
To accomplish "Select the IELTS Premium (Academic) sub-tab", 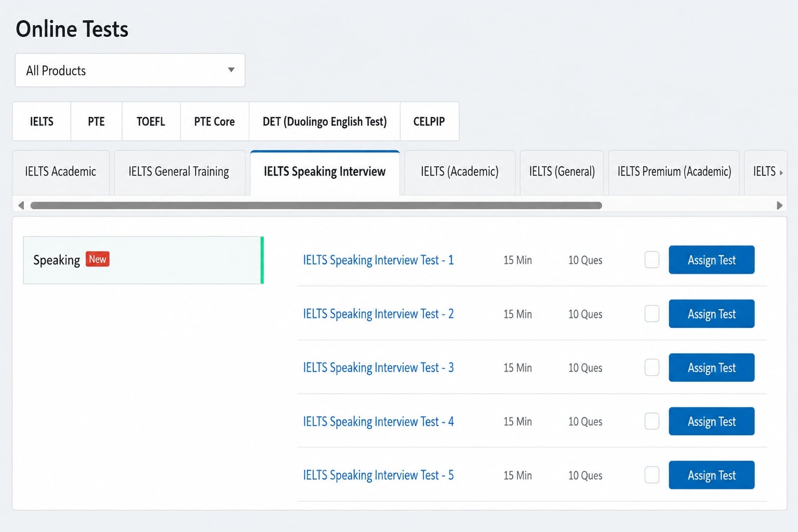I will (x=674, y=172).
